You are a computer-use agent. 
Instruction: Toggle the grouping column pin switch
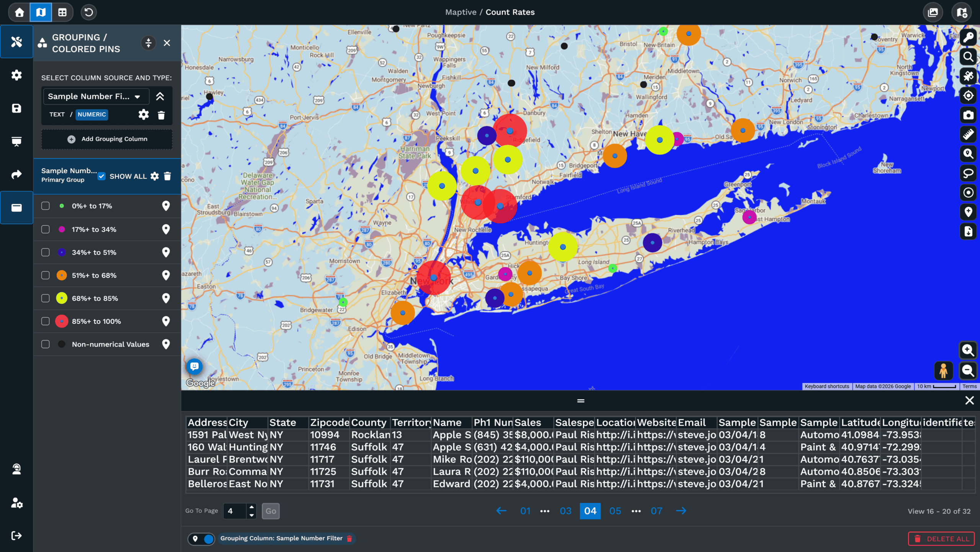coord(202,539)
